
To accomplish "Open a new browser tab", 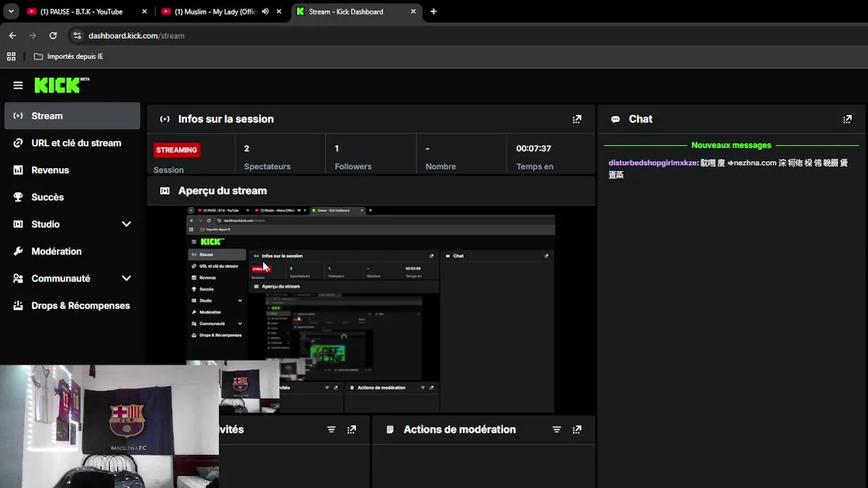I will pyautogui.click(x=433, y=12).
